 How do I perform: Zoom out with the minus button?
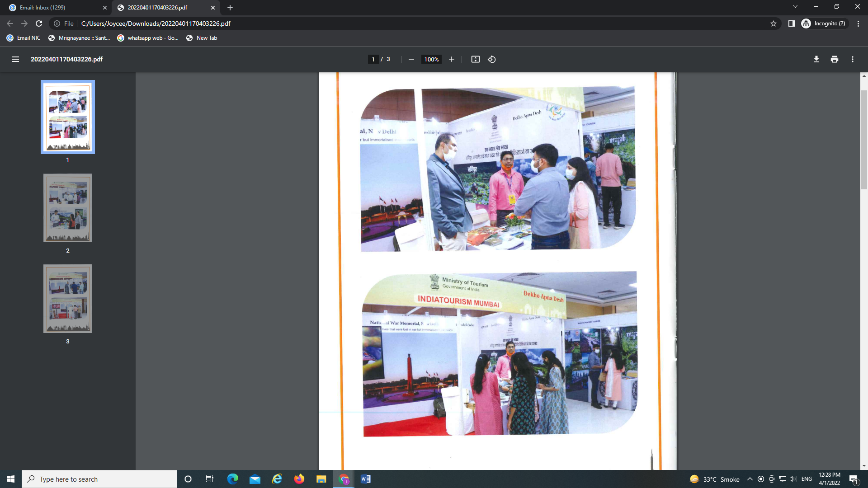pos(411,59)
